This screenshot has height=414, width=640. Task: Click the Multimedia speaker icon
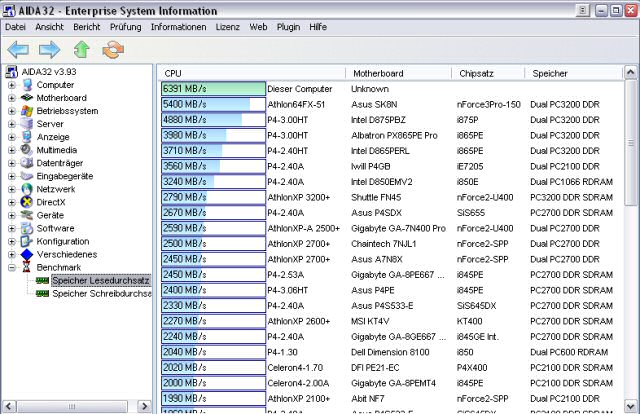tap(27, 150)
